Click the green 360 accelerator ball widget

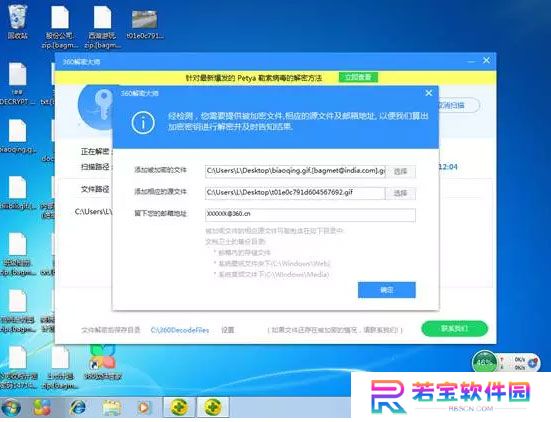pyautogui.click(x=484, y=362)
